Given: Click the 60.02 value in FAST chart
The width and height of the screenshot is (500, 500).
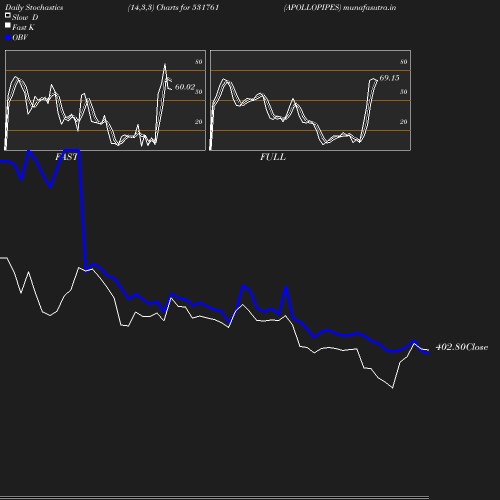Looking at the screenshot, I should [x=185, y=87].
